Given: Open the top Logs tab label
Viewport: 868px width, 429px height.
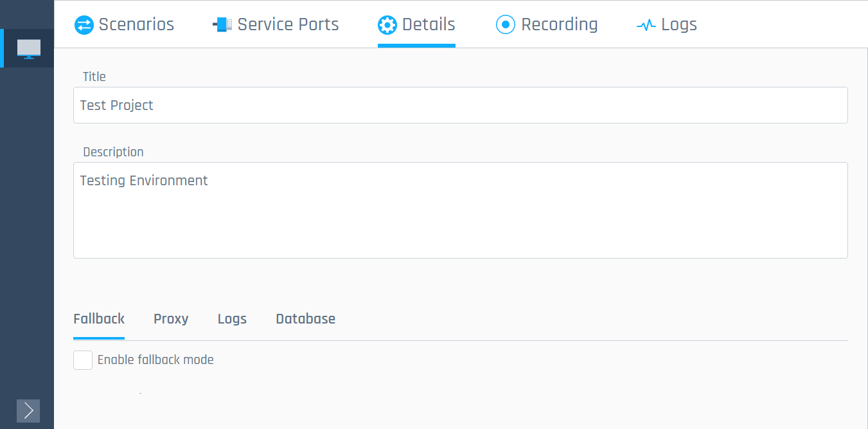Looking at the screenshot, I should [x=679, y=25].
